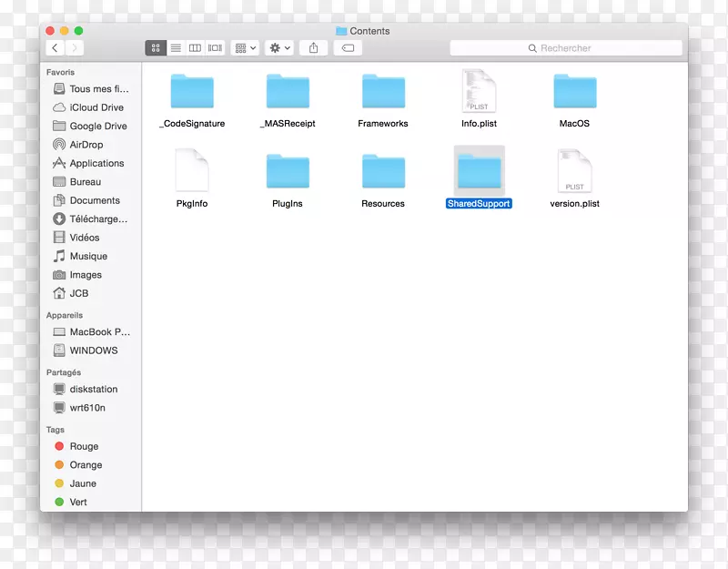Select the WINDOWS device in the sidebar
The width and height of the screenshot is (728, 569).
click(89, 351)
